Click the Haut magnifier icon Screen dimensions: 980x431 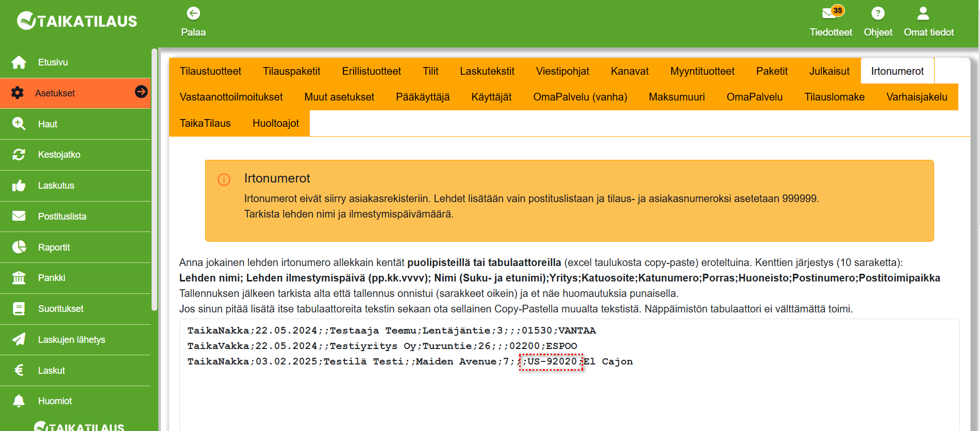(x=19, y=124)
